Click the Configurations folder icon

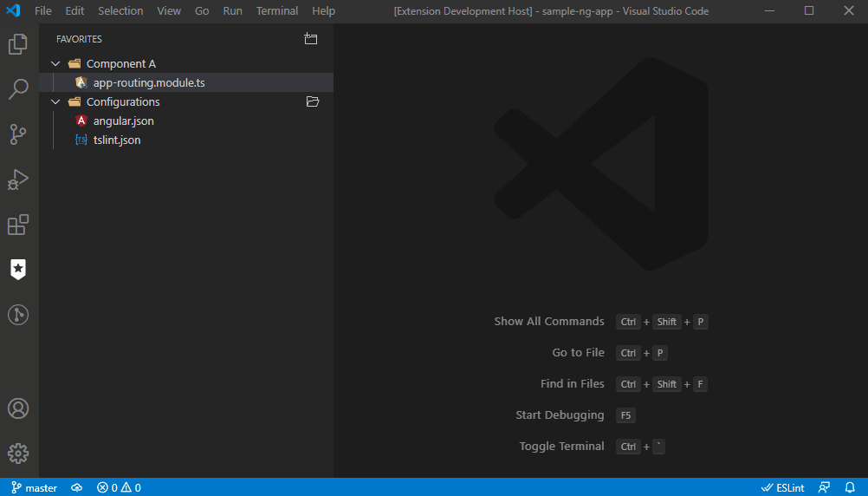point(74,102)
